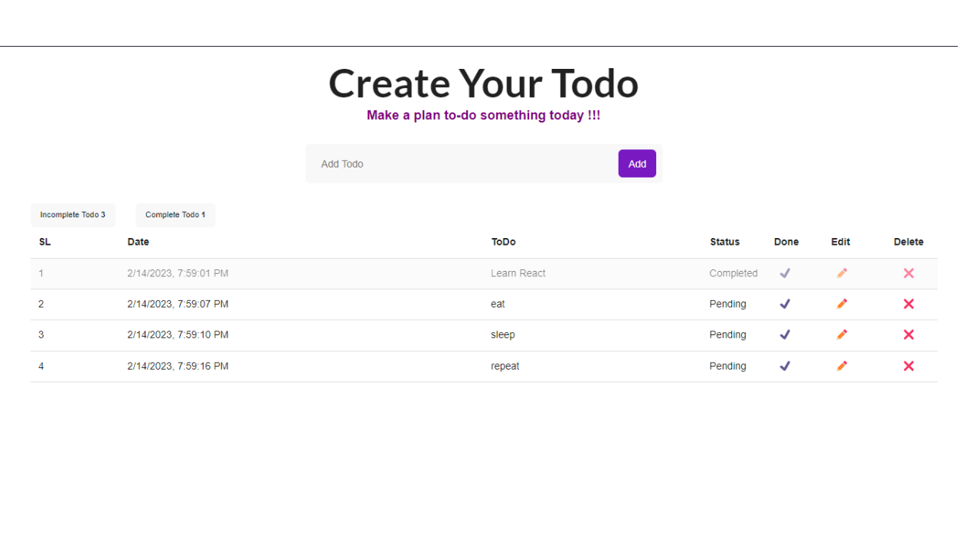Image resolution: width=980 pixels, height=551 pixels.
Task: Click the 'Completed' status cell
Action: coord(733,273)
